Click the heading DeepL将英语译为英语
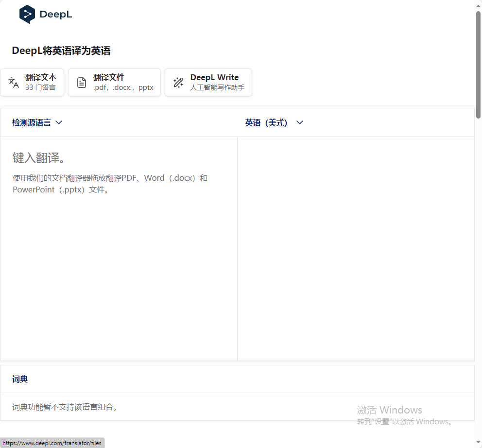 (x=61, y=51)
